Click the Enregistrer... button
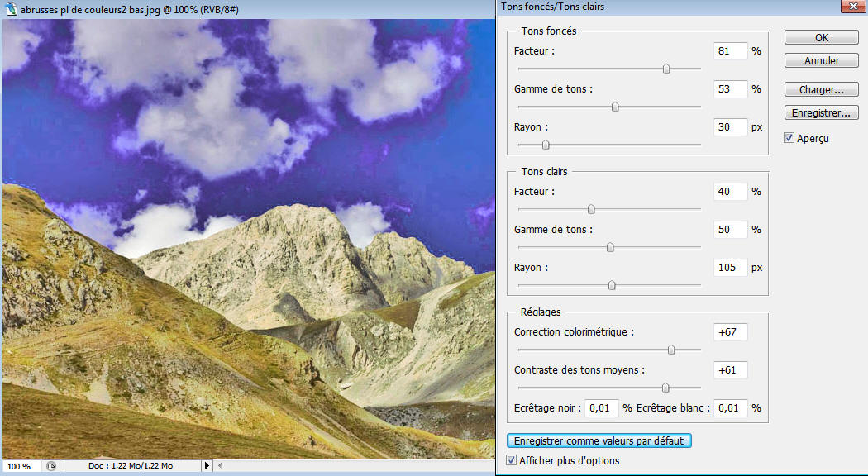Image resolution: width=868 pixels, height=476 pixels. pos(822,113)
